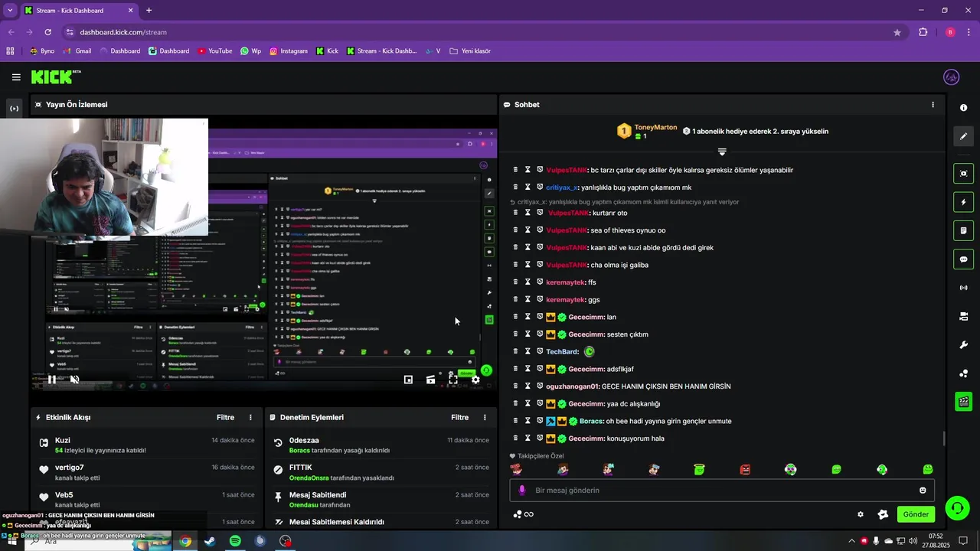Open the YouTube bookmark
Screen dimensions: 980x551
tap(214, 51)
